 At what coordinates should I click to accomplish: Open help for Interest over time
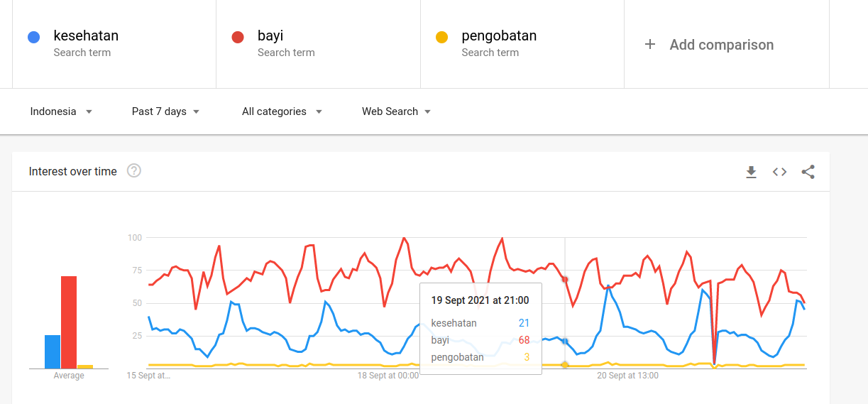tap(133, 171)
